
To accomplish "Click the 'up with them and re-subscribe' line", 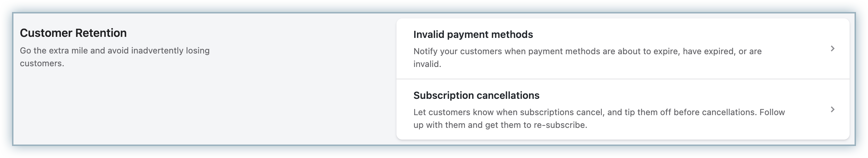I will (x=500, y=125).
